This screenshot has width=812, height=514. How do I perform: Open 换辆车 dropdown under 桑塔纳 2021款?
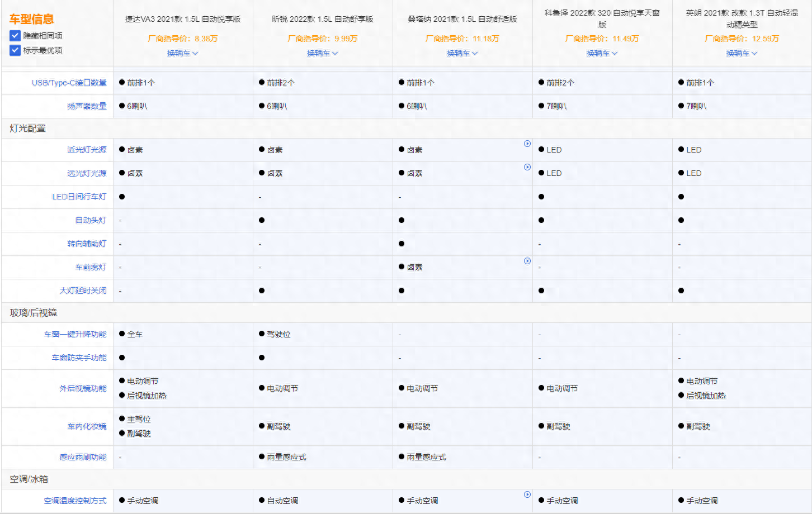(462, 53)
